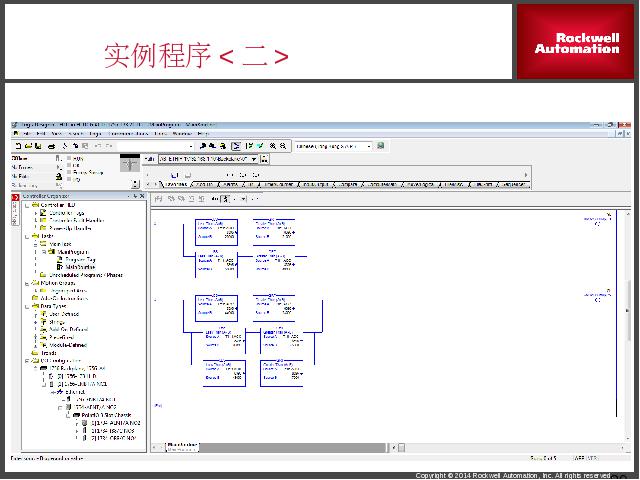Open the No Forces status dropdown
Viewport: 640px width, 480px height.
pos(59,167)
